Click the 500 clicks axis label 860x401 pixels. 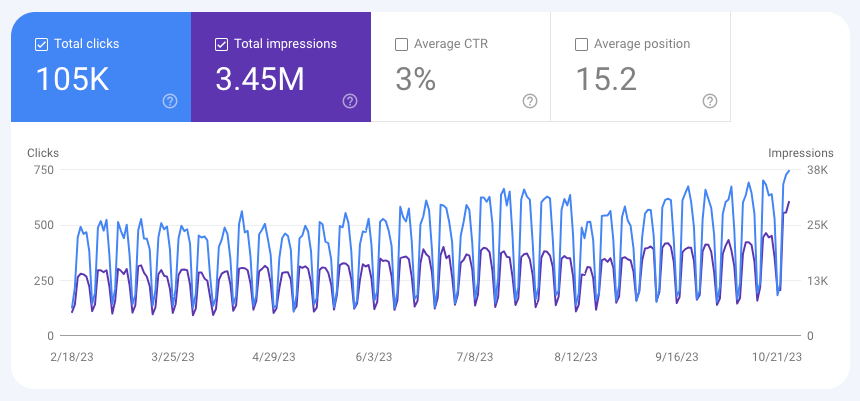click(x=44, y=225)
